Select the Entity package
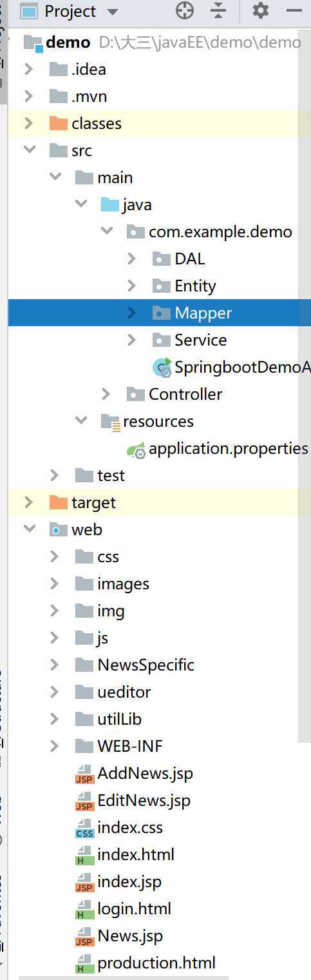 pyautogui.click(x=184, y=286)
